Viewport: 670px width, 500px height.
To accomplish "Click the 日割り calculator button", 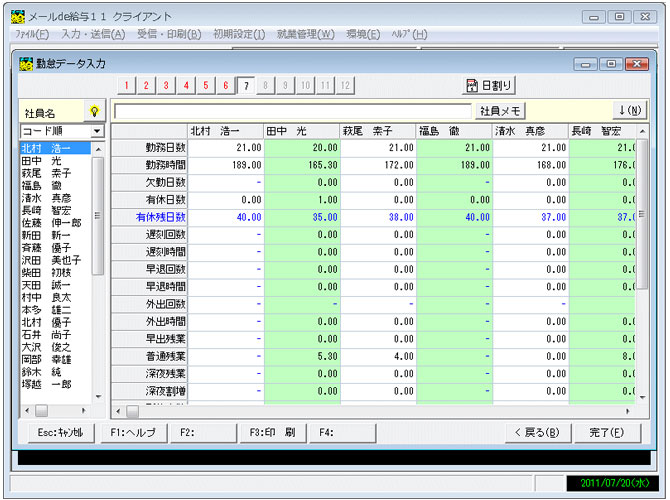I will tap(489, 85).
